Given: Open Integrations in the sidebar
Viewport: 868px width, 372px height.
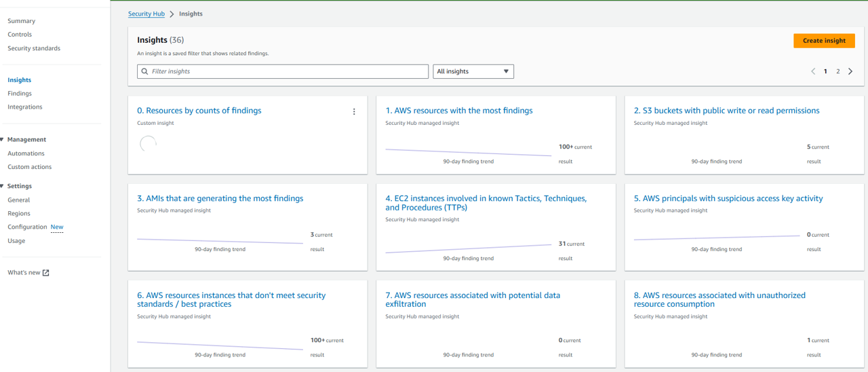Looking at the screenshot, I should [x=25, y=107].
